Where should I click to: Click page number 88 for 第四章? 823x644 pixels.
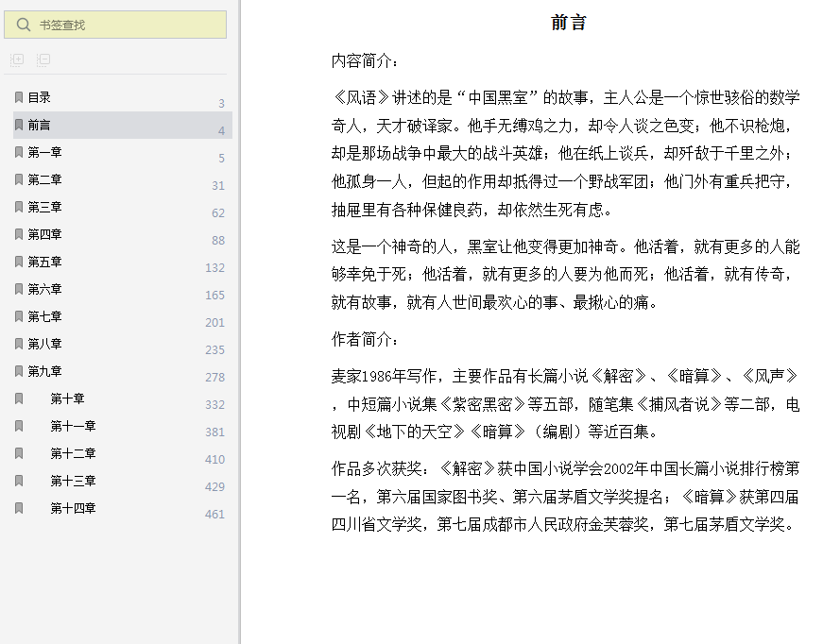click(x=218, y=240)
